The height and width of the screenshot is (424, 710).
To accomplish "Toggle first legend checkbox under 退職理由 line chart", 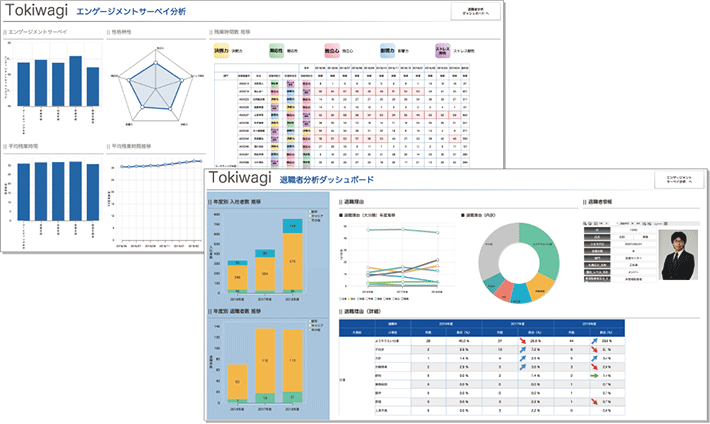I will pyautogui.click(x=339, y=297).
